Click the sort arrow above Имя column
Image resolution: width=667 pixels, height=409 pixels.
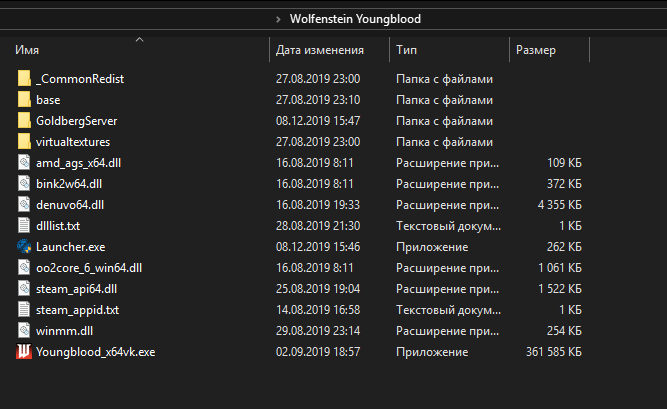click(140, 40)
